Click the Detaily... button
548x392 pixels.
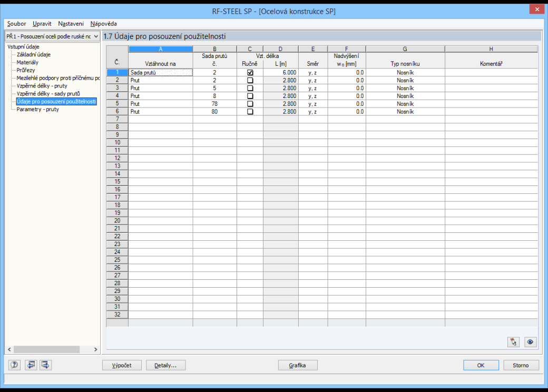point(165,365)
